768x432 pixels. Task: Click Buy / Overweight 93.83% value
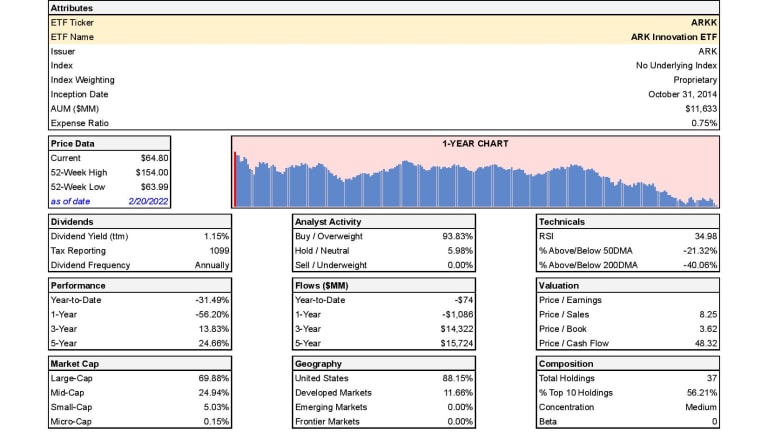click(457, 236)
